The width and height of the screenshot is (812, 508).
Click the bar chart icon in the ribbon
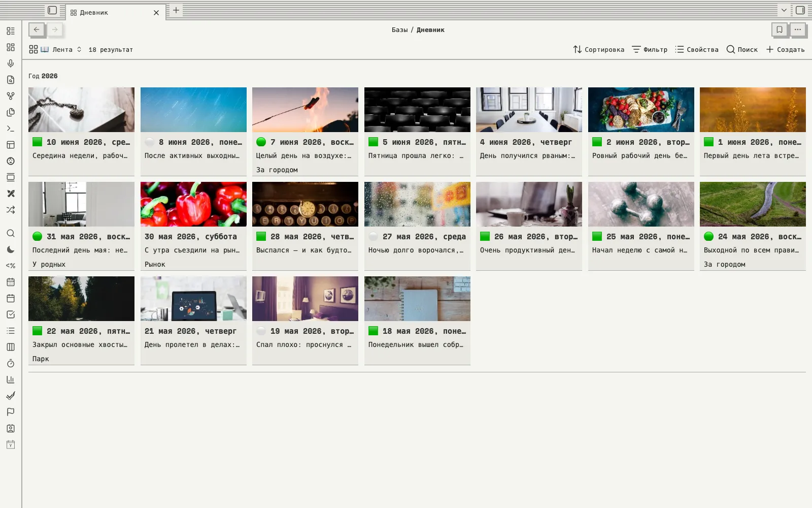click(x=11, y=379)
